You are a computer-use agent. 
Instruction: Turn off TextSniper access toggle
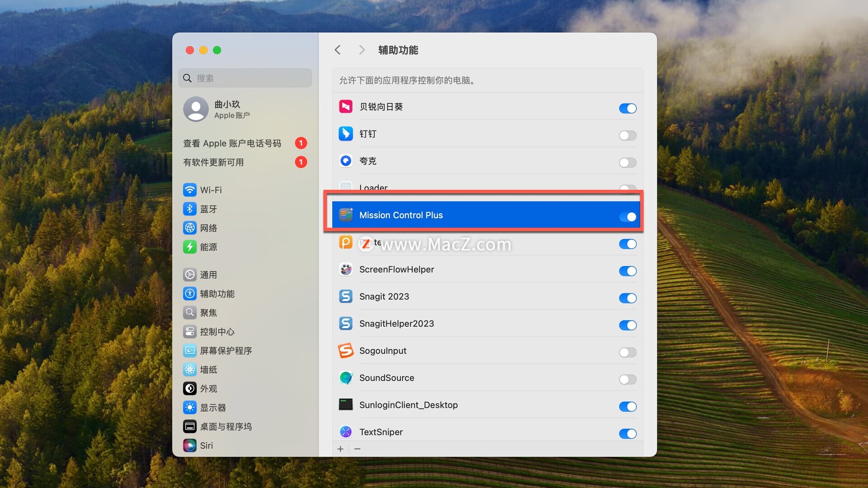(627, 434)
